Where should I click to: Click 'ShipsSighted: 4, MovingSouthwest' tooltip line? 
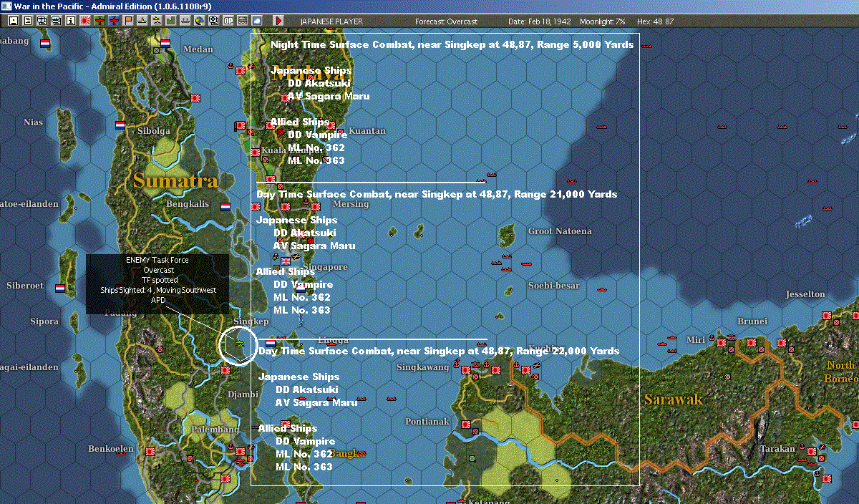tap(158, 291)
